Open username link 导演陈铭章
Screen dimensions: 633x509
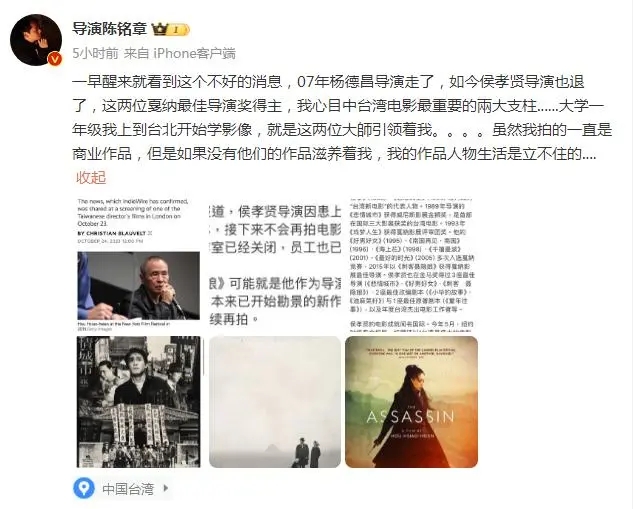pos(109,29)
